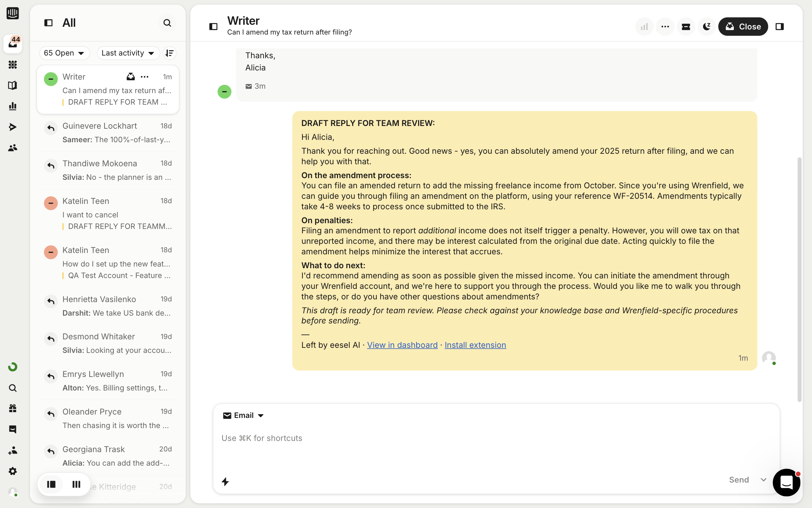
Task: Open Katelin Teen 'I want to cancel' conversation
Action: click(108, 213)
